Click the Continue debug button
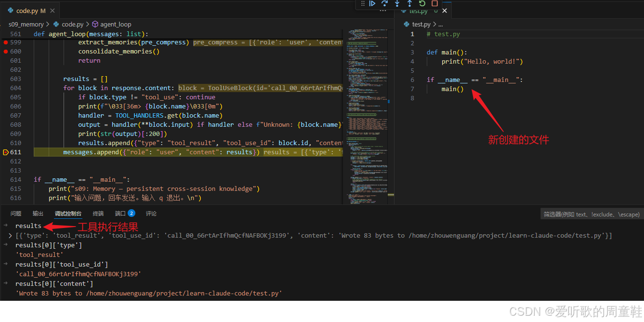Image resolution: width=644 pixels, height=322 pixels. [372, 3]
